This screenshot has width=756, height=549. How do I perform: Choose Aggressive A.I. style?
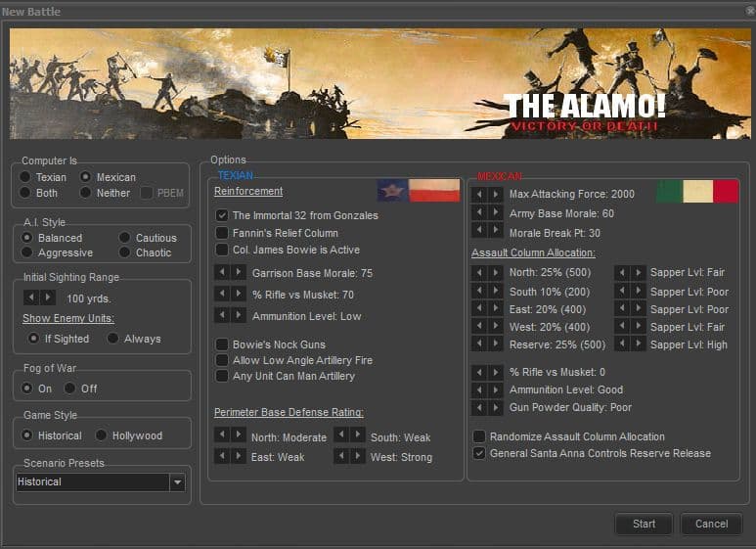point(27,252)
